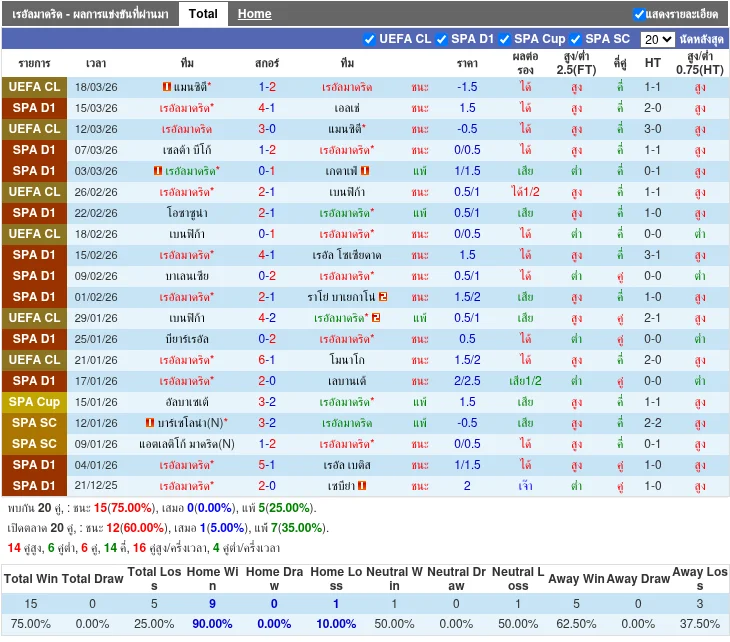Open the 1-2 score on 18/03/26
Screen dimensions: 730x642
click(267, 87)
